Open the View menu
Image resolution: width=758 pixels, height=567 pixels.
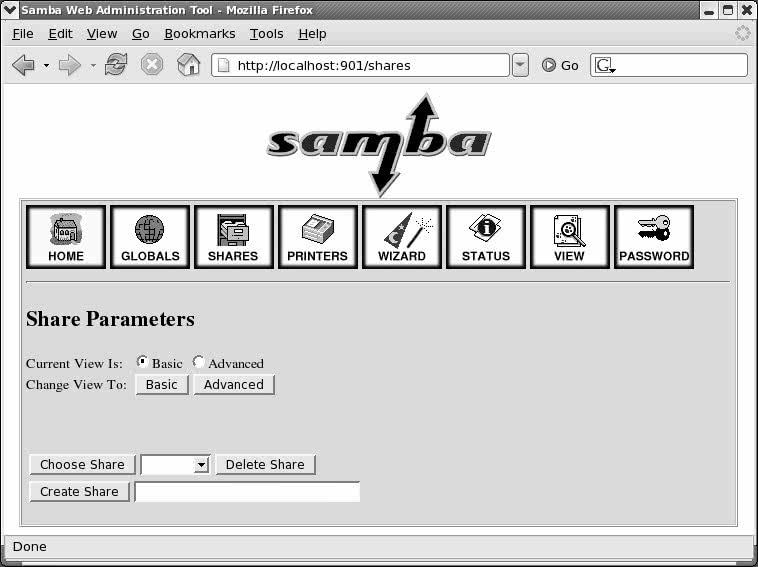click(102, 34)
